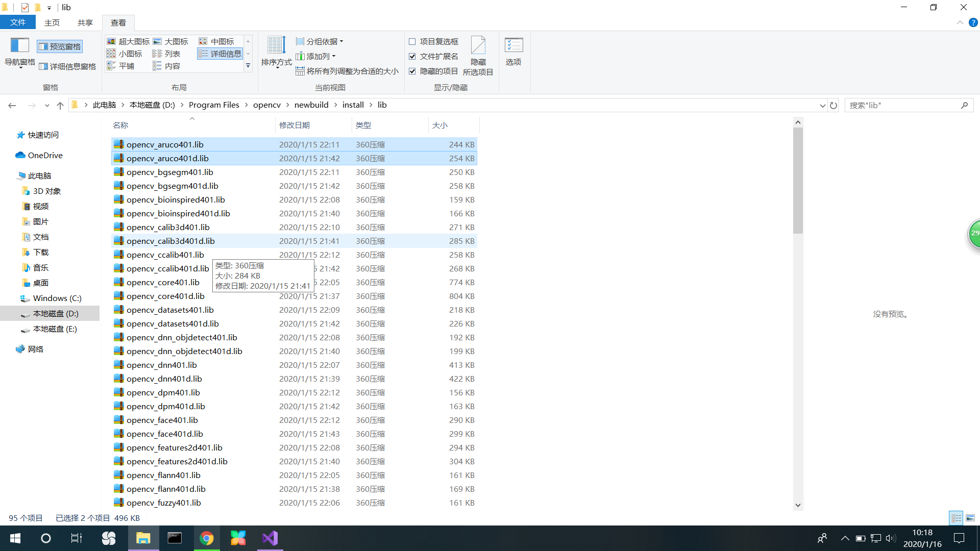Toggle the preview pane button
980x551 pixels.
click(60, 46)
